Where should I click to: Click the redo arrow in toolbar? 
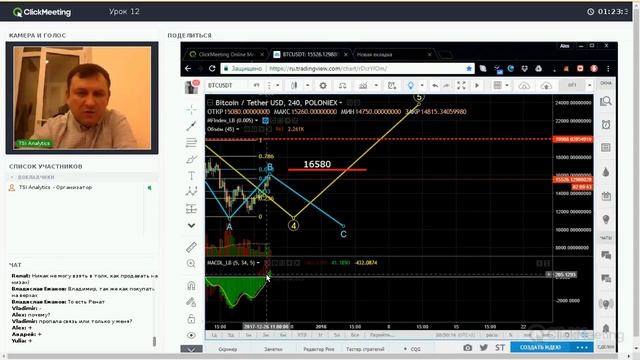click(447, 85)
